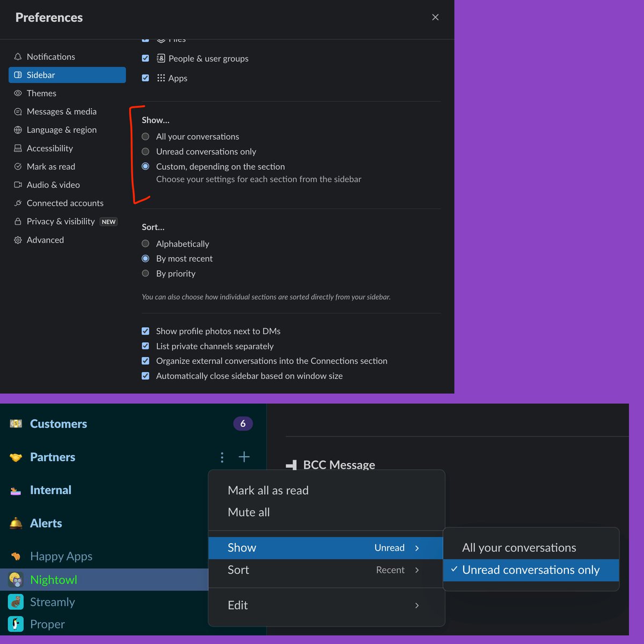The height and width of the screenshot is (644, 644).
Task: Open Audio & video settings icon
Action: click(18, 185)
